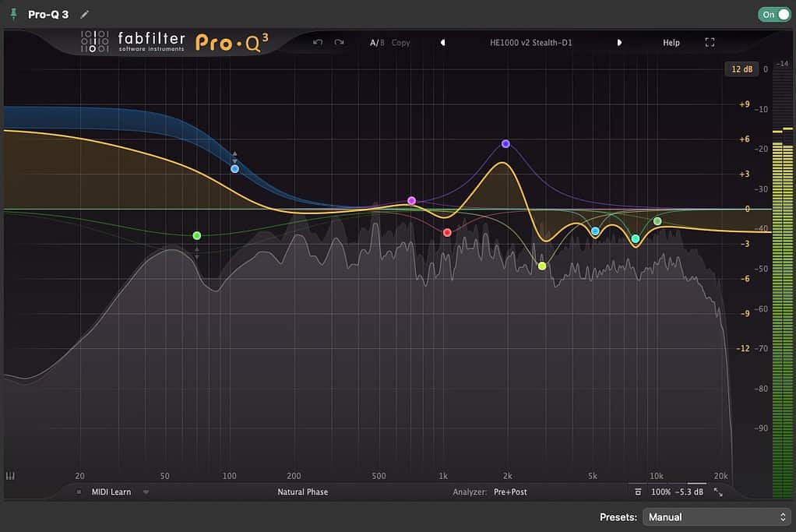
Task: Open the Natural Phase processing mode menu
Action: [x=302, y=492]
